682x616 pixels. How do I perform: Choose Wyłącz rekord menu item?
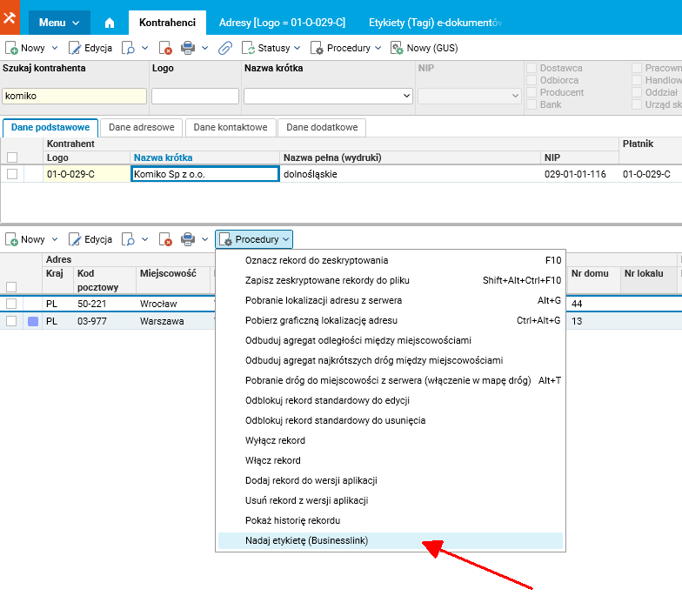point(391,440)
